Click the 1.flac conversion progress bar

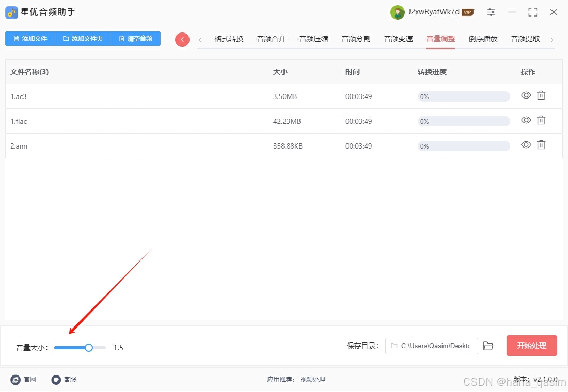click(x=464, y=121)
